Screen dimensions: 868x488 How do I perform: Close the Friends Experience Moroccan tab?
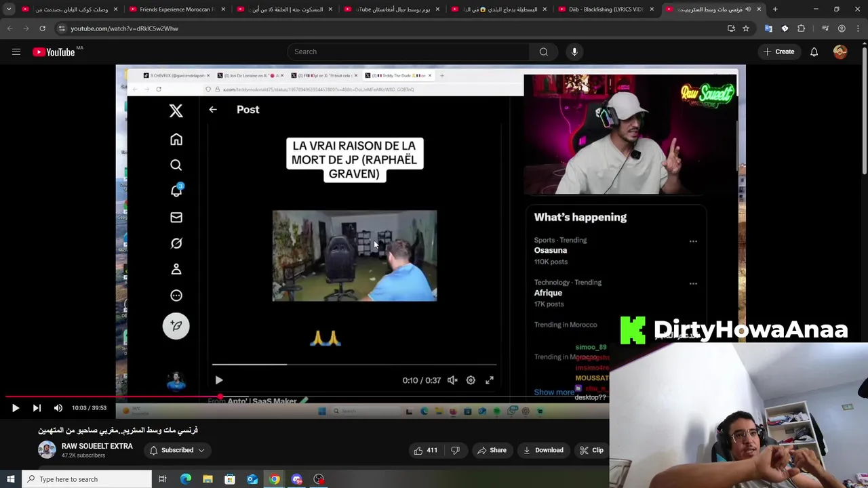click(x=223, y=9)
